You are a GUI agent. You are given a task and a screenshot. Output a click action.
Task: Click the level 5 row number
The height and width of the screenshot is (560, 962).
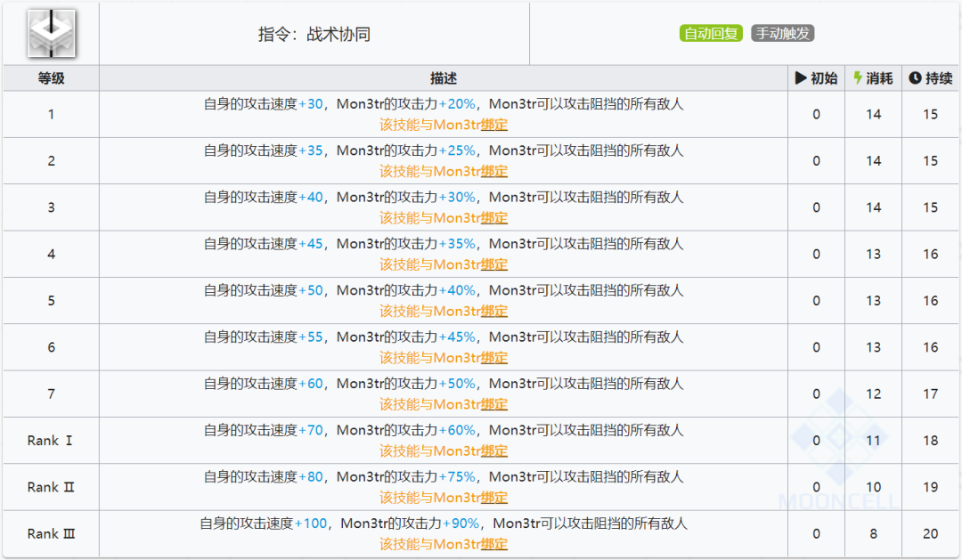click(x=51, y=300)
